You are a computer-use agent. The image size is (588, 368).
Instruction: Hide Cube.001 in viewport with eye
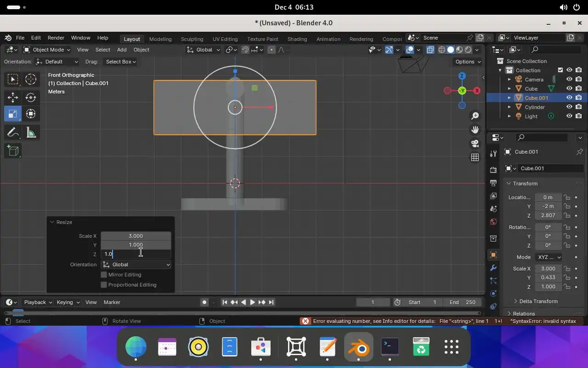(x=569, y=98)
